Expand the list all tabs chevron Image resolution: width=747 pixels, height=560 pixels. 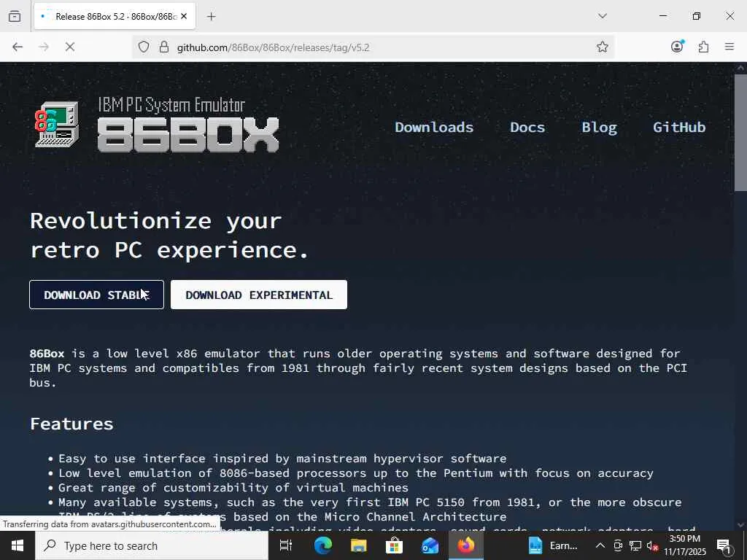(602, 16)
